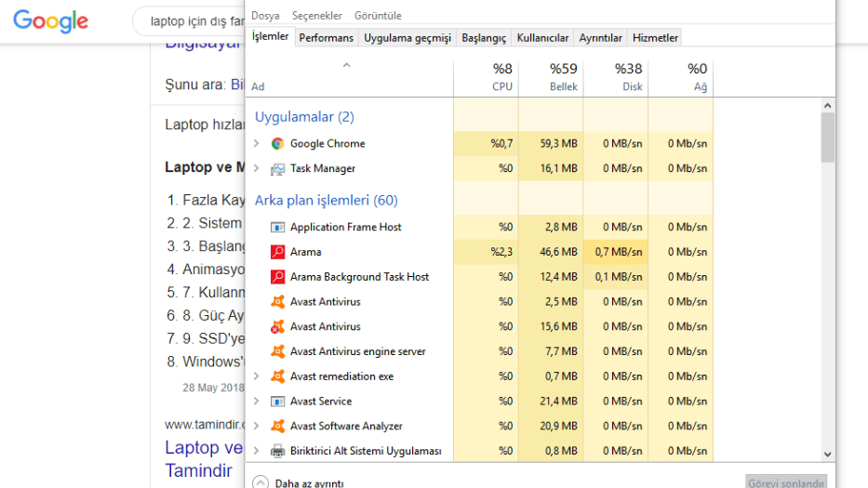Image resolution: width=868 pixels, height=488 pixels.
Task: Click the Avast Service icon
Action: point(277,402)
